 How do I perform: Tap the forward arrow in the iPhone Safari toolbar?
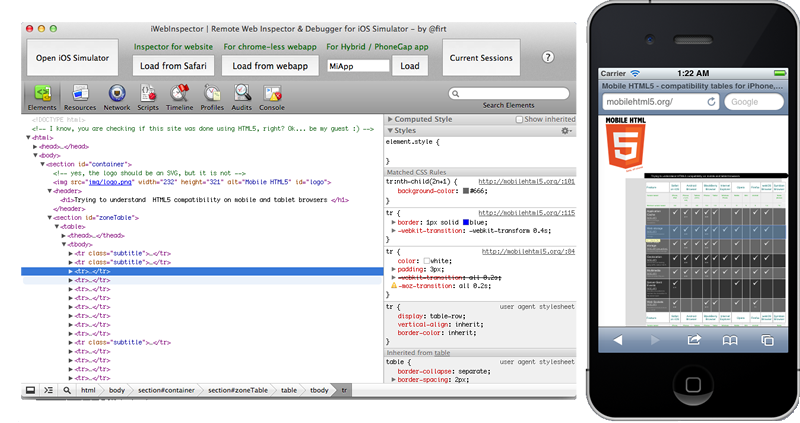655,340
